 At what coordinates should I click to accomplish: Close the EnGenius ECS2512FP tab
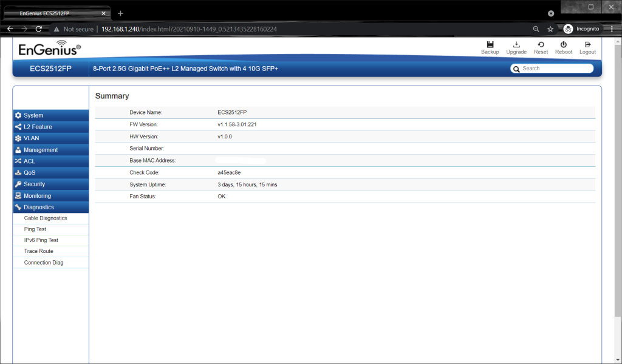point(103,13)
